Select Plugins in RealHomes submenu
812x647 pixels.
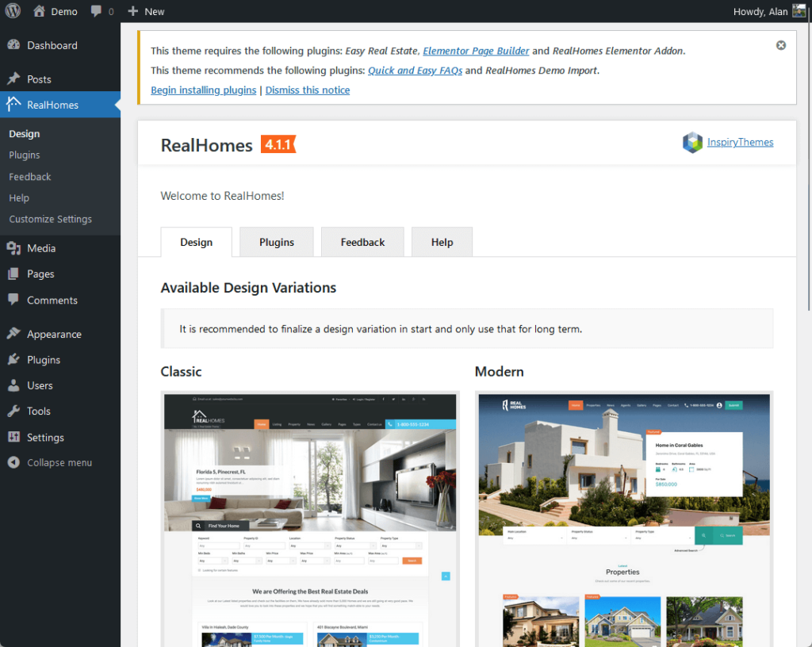tap(25, 155)
